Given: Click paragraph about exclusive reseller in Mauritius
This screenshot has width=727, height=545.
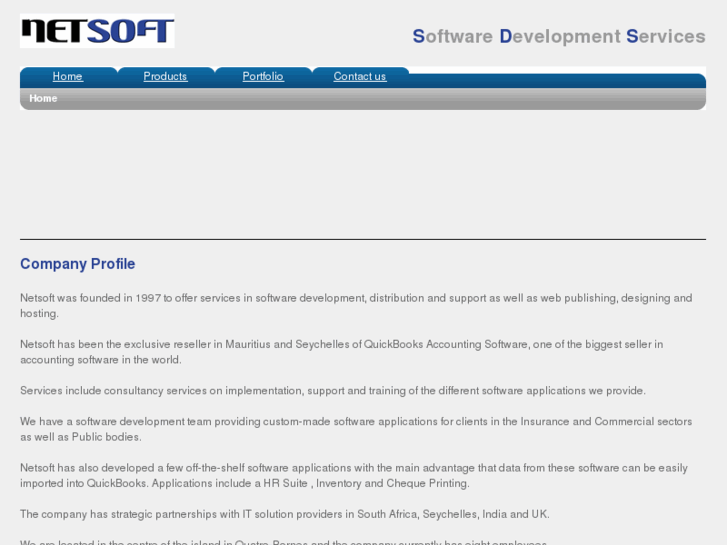Looking at the screenshot, I should point(342,352).
